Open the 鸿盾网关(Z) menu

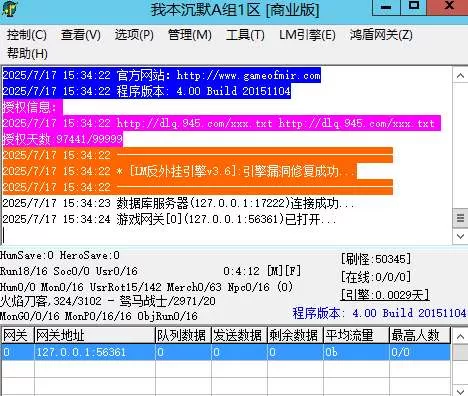[x=381, y=35]
